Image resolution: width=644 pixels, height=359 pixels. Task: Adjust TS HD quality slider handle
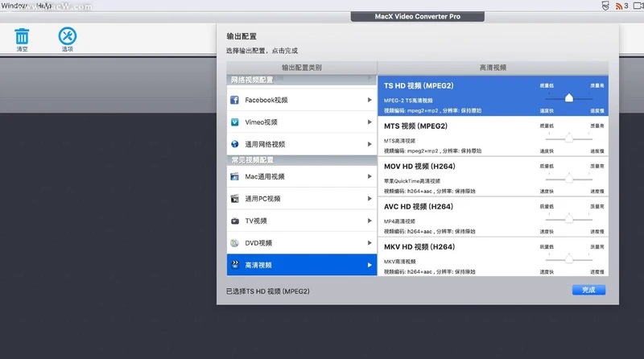coord(569,97)
